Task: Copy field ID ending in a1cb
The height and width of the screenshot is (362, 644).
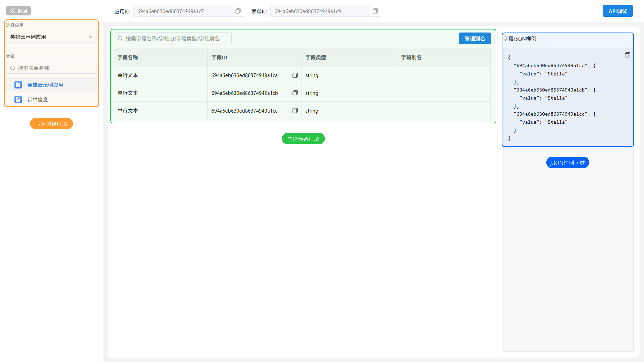Action: [x=295, y=93]
